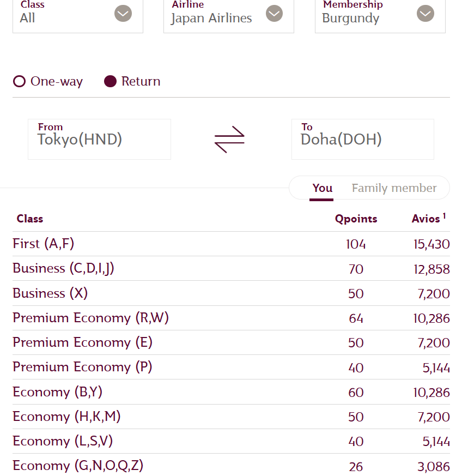Image resolution: width=468 pixels, height=476 pixels.
Task: Select the One-way radio button
Action: pyautogui.click(x=20, y=82)
